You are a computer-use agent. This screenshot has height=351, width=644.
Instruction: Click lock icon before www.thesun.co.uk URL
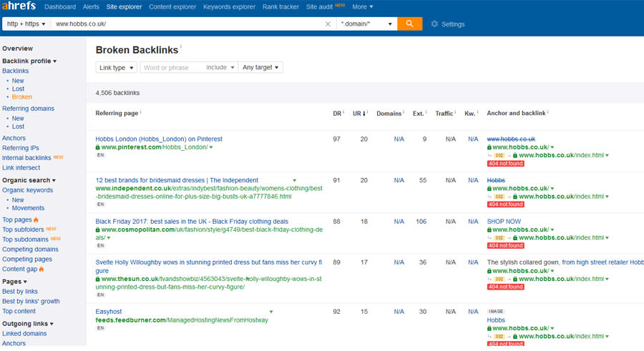coord(98,279)
